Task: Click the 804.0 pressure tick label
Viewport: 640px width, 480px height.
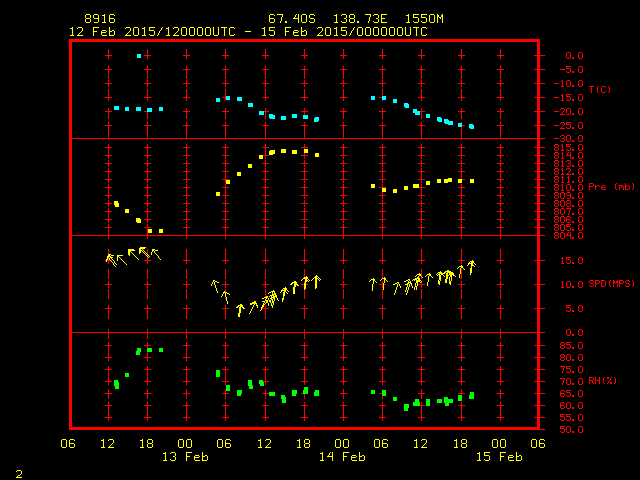Action: pyautogui.click(x=569, y=236)
